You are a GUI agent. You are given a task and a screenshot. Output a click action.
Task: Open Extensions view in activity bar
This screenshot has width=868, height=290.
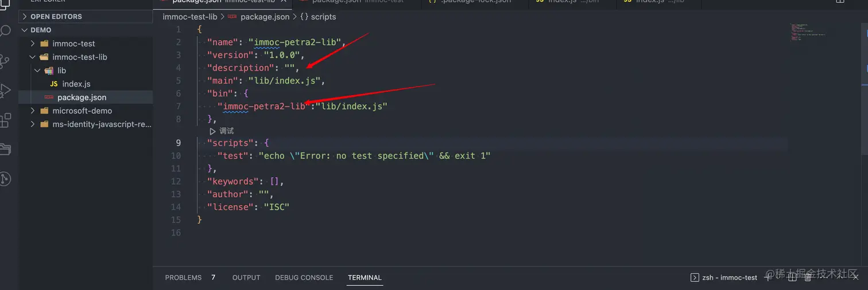[x=5, y=120]
